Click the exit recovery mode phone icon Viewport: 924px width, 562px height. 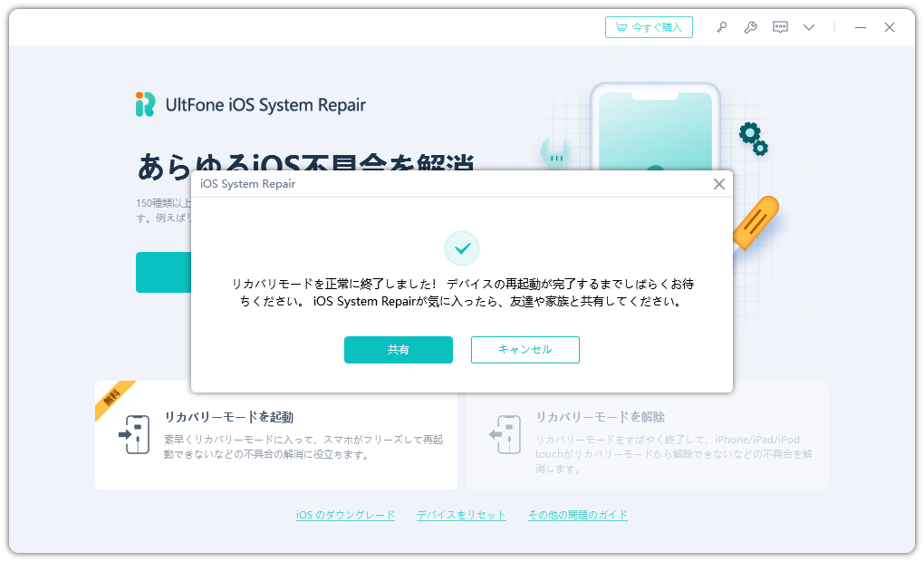(505, 434)
